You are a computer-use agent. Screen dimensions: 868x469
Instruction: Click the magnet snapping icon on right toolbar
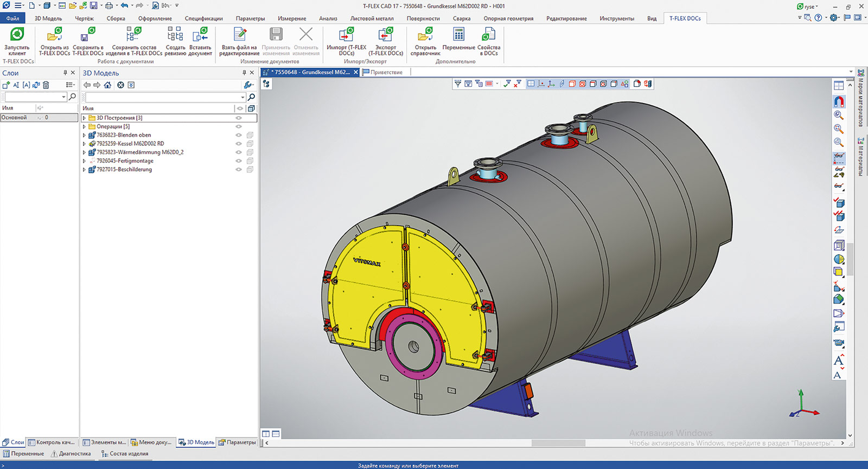coord(839,101)
